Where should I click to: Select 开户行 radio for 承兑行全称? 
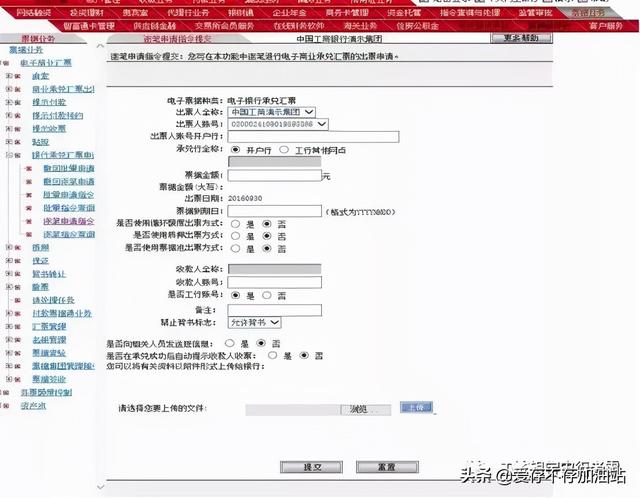[x=235, y=150]
